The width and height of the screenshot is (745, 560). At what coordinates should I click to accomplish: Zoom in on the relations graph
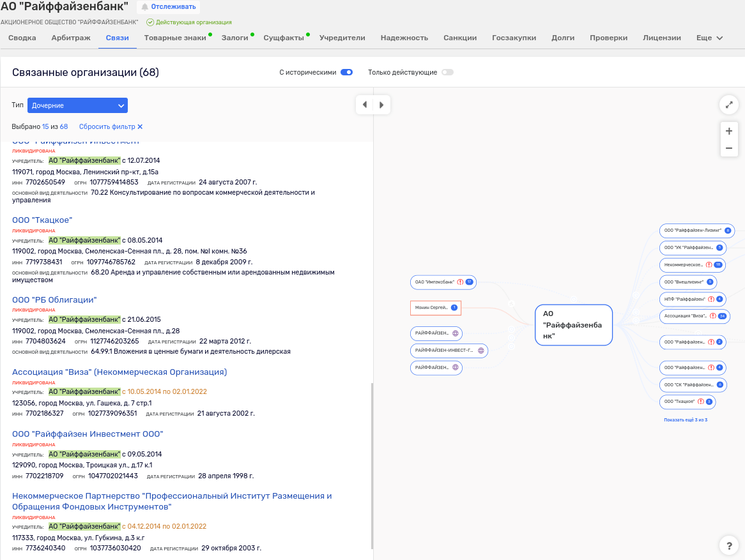729,130
